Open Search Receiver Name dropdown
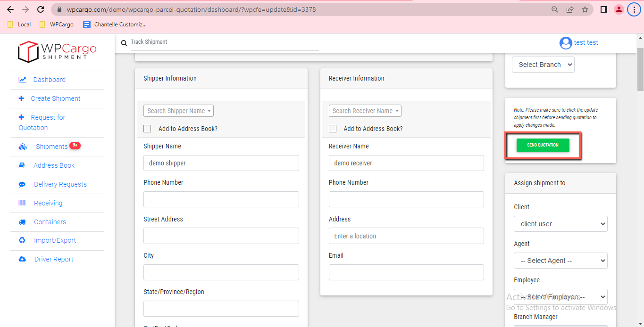The height and width of the screenshot is (327, 644). pyautogui.click(x=365, y=111)
